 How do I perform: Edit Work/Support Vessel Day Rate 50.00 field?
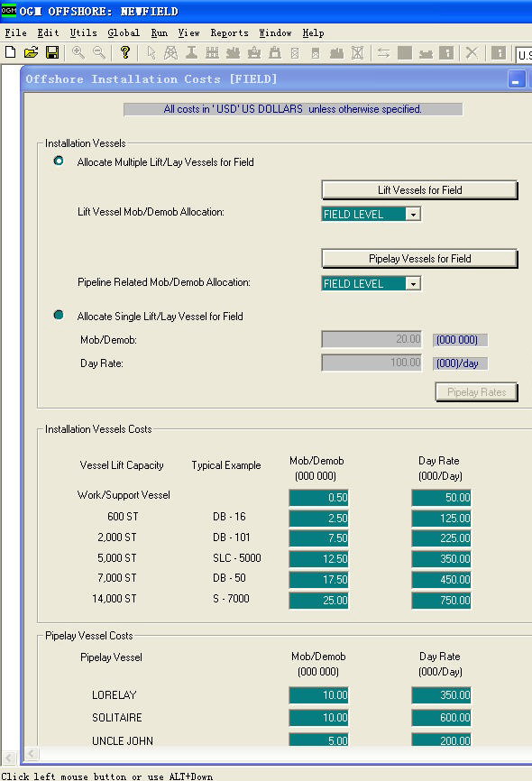click(x=441, y=498)
